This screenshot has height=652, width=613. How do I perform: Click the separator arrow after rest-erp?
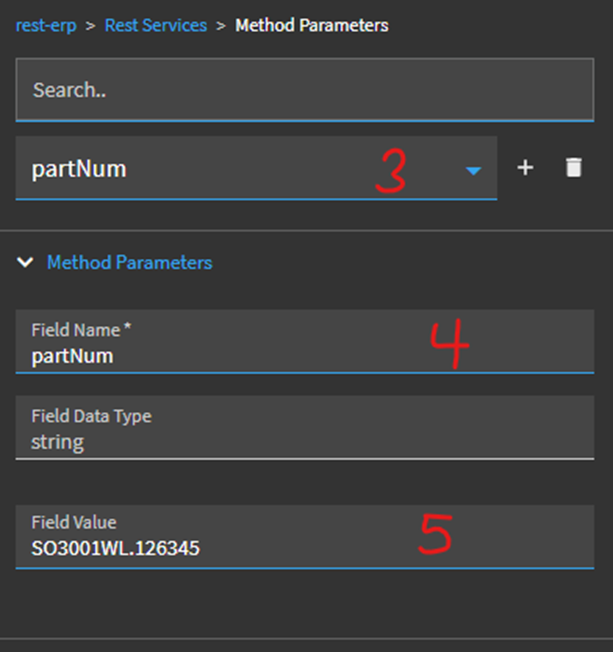90,24
